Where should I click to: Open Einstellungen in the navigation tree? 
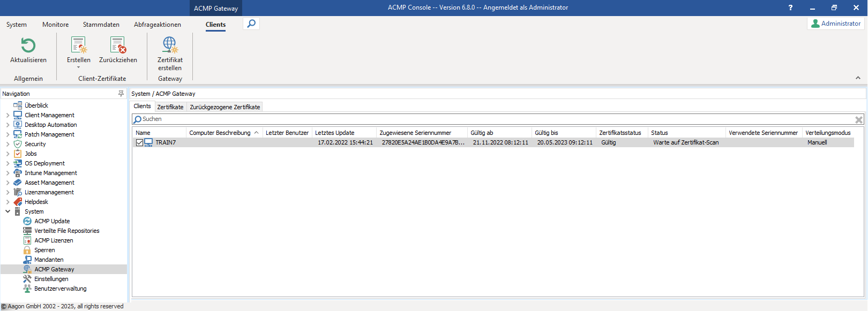tap(51, 279)
